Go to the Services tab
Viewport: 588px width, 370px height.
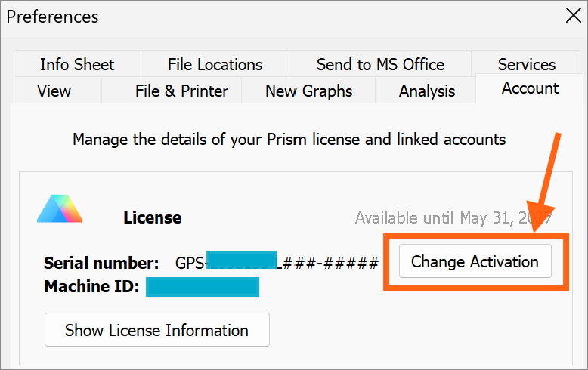pos(527,65)
